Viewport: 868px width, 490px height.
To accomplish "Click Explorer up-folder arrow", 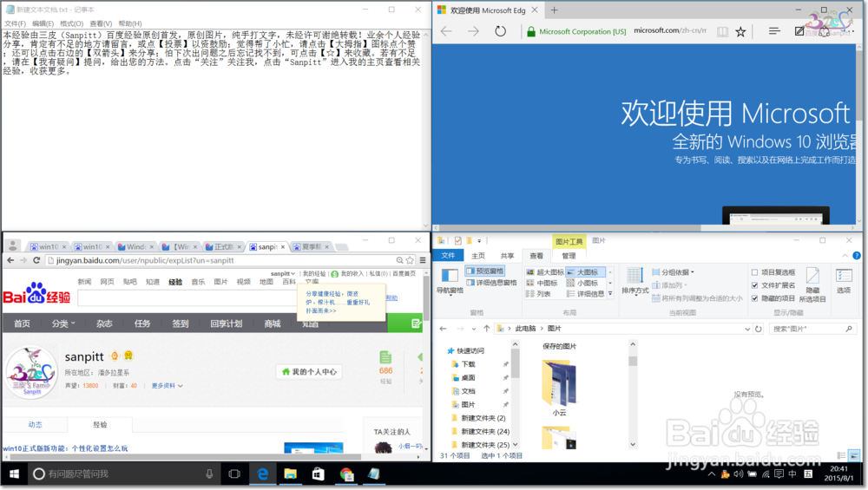I will [x=487, y=329].
